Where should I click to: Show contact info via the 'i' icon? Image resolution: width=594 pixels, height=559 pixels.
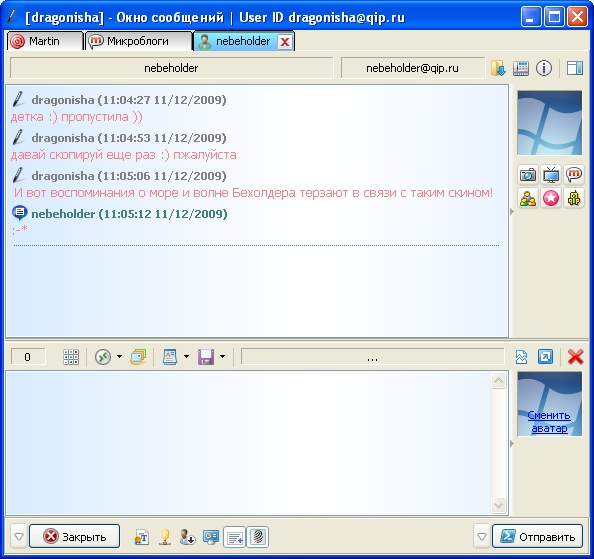(x=544, y=68)
